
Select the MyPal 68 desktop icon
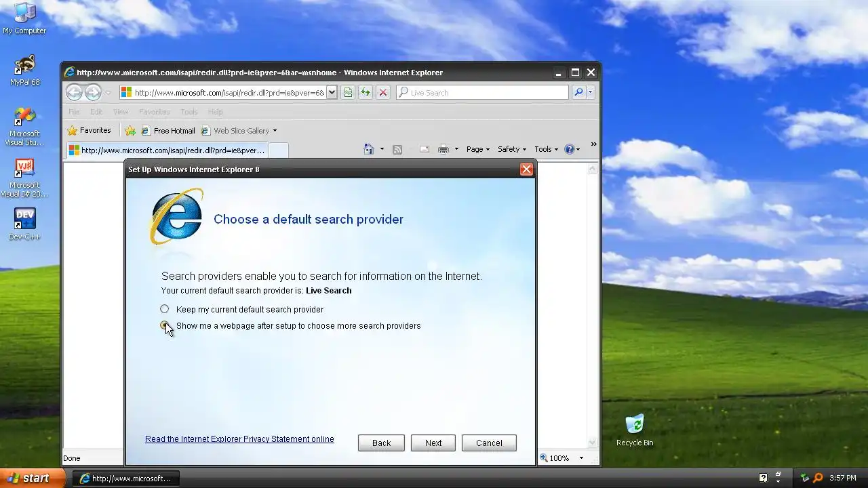[x=25, y=70]
